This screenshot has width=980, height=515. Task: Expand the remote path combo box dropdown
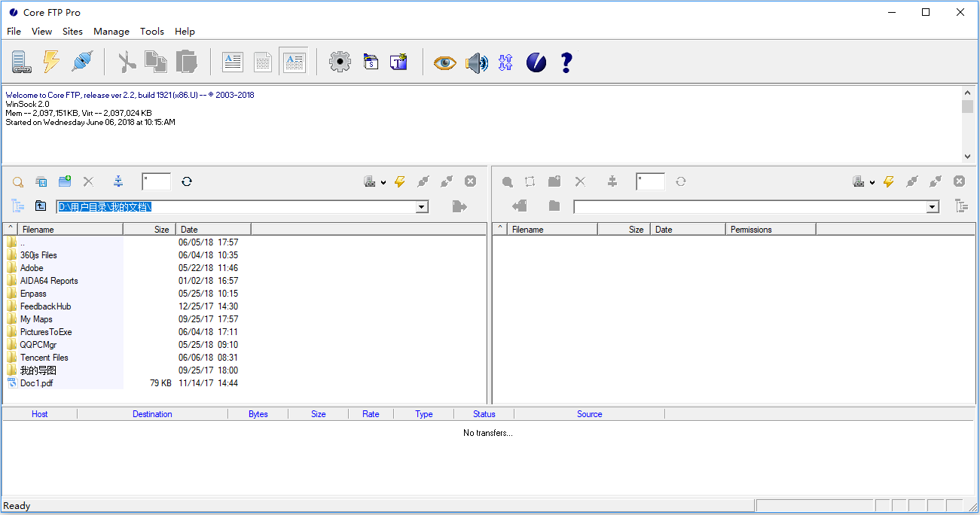click(x=933, y=207)
